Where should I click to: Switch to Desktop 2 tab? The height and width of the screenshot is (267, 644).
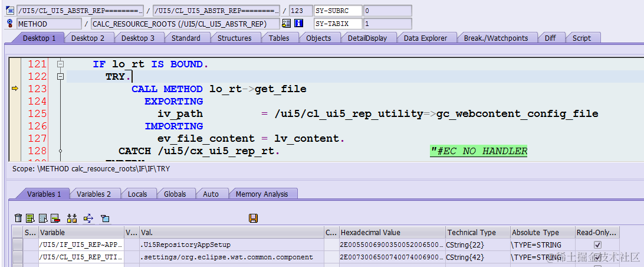coord(87,38)
